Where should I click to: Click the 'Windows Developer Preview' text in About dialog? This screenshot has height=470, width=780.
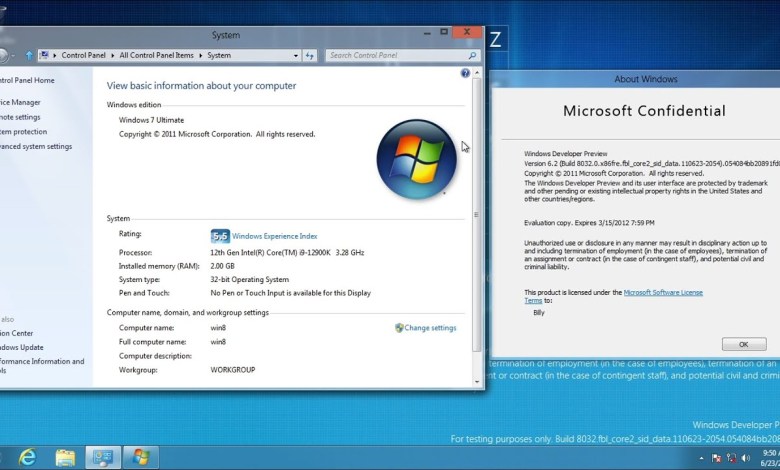[566, 154]
